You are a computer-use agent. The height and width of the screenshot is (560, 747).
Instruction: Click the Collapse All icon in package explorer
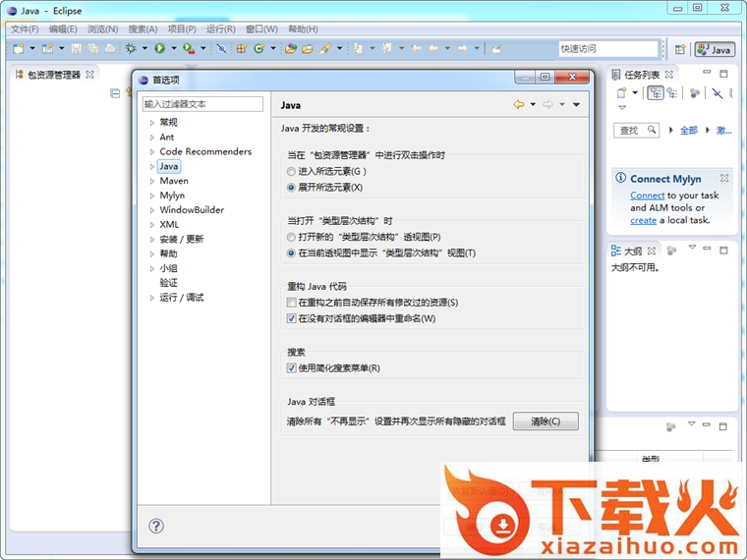pos(115,93)
